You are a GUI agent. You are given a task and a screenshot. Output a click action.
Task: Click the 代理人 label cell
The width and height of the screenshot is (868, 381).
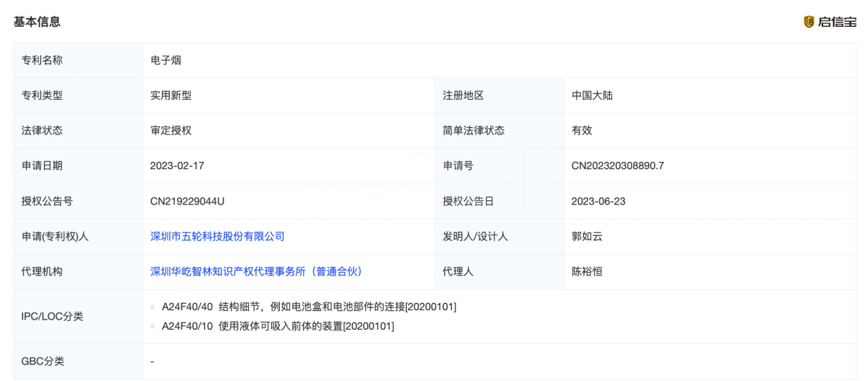pos(499,272)
